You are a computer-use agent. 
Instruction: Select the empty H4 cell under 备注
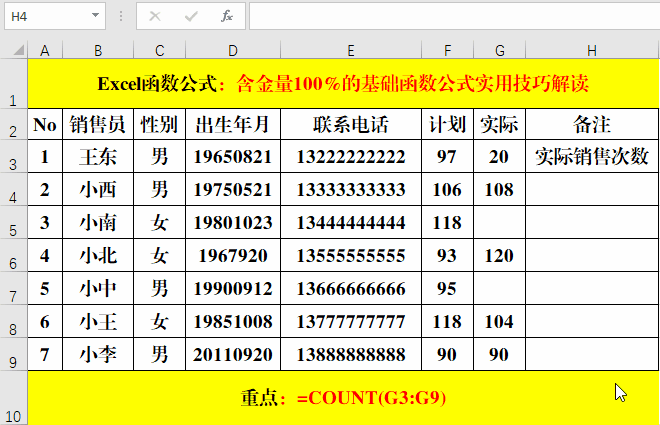[x=592, y=189]
